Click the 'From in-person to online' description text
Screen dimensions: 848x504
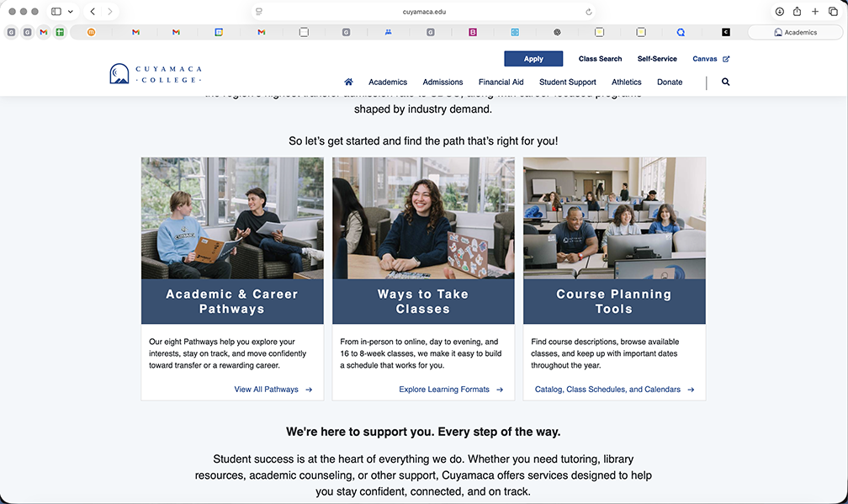coord(421,353)
